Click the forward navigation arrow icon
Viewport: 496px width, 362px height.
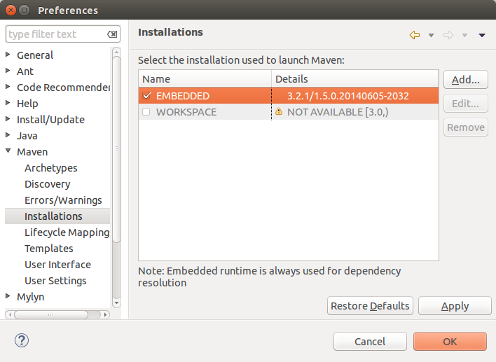tap(448, 35)
